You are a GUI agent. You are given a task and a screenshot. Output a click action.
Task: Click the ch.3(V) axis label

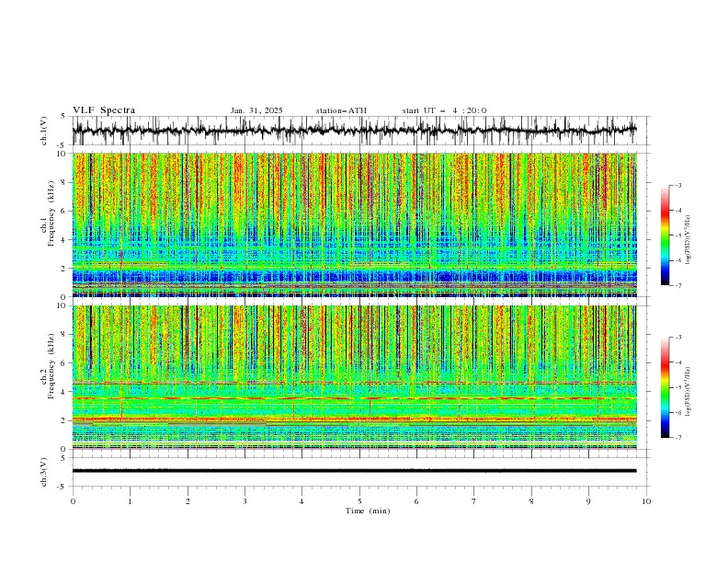click(44, 472)
